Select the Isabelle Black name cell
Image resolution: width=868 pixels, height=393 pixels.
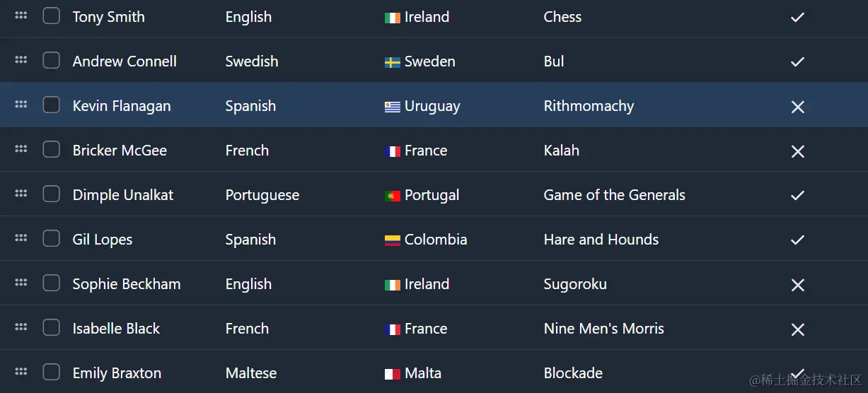click(x=116, y=329)
